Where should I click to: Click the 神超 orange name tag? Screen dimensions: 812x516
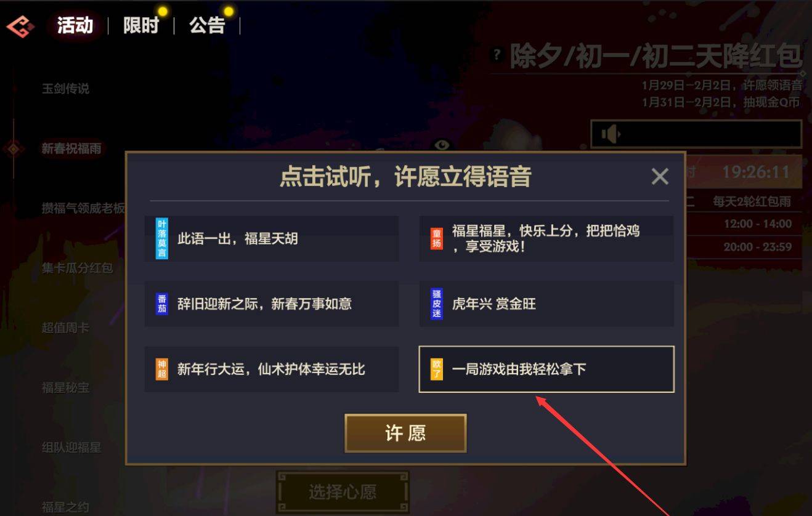pos(161,369)
